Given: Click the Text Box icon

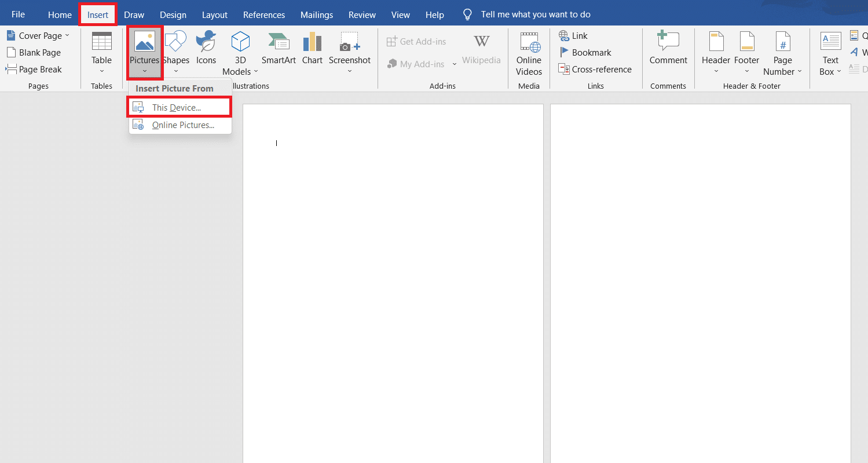Looking at the screenshot, I should click(831, 42).
